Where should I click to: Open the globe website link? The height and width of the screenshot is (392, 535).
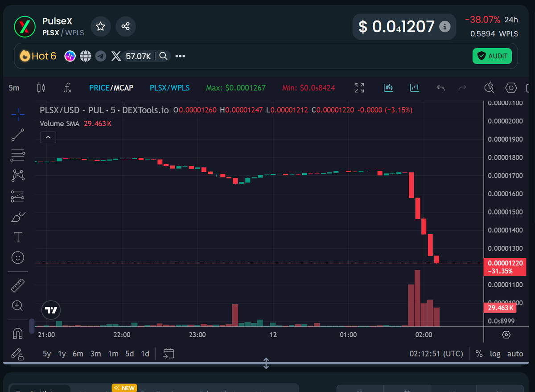[x=86, y=56]
